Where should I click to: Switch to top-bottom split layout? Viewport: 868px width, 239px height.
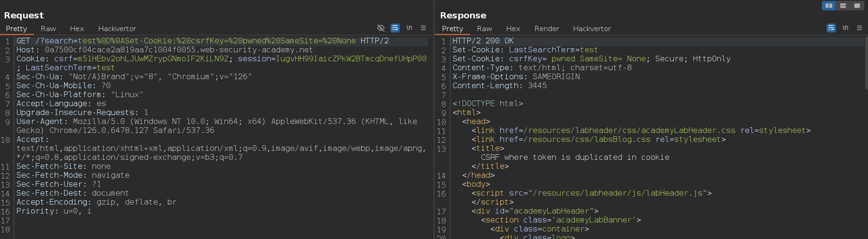tap(843, 6)
